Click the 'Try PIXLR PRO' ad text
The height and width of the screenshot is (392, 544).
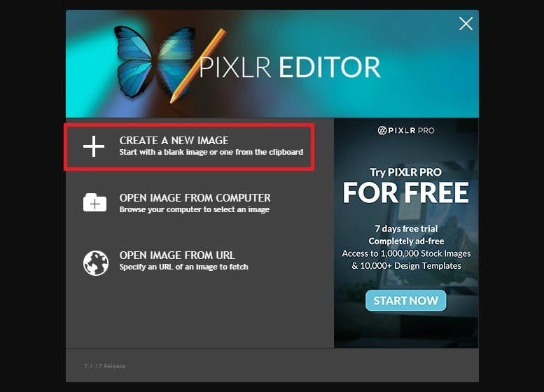(405, 172)
